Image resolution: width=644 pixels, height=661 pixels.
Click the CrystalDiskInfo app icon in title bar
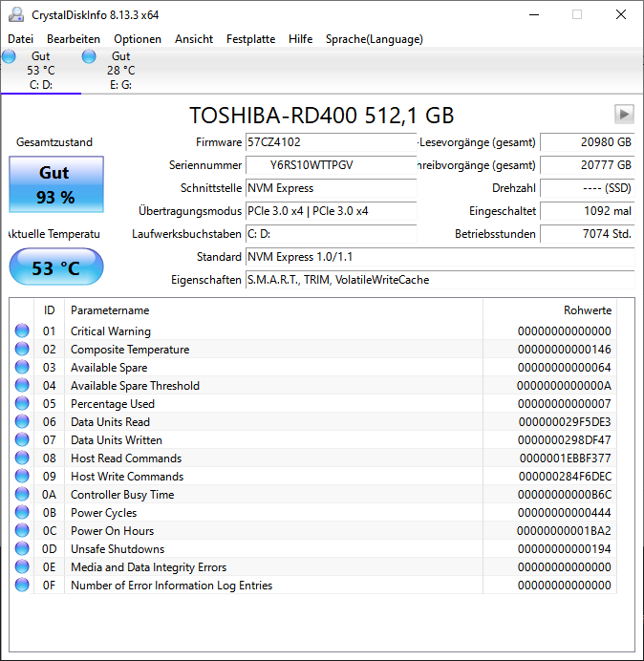[16, 14]
